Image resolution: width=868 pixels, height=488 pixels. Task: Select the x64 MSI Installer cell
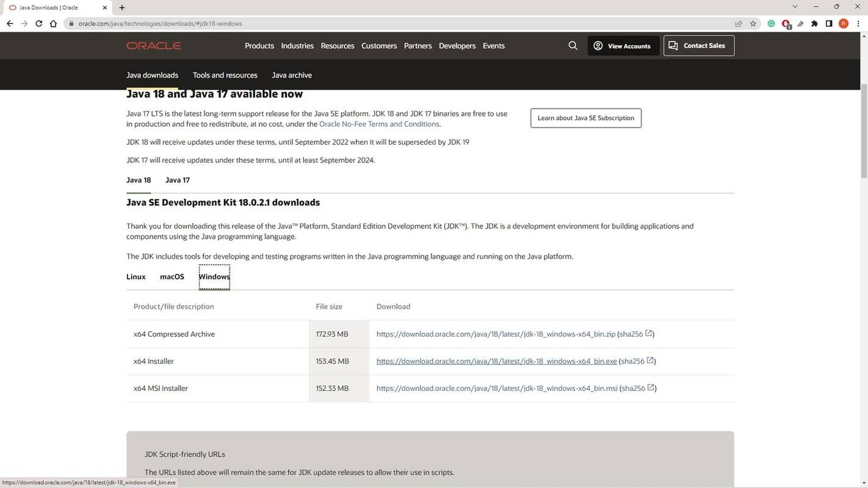(x=217, y=388)
